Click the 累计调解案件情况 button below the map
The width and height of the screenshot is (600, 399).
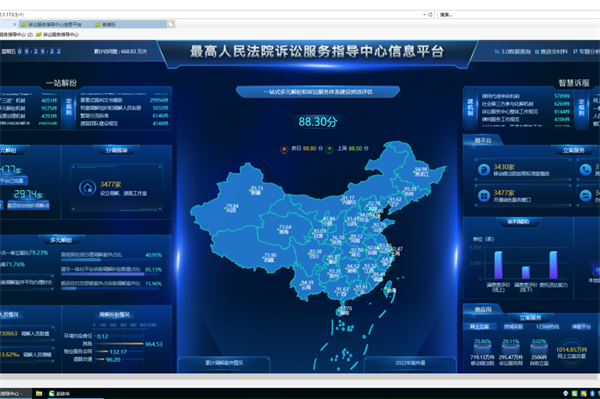[x=224, y=363]
